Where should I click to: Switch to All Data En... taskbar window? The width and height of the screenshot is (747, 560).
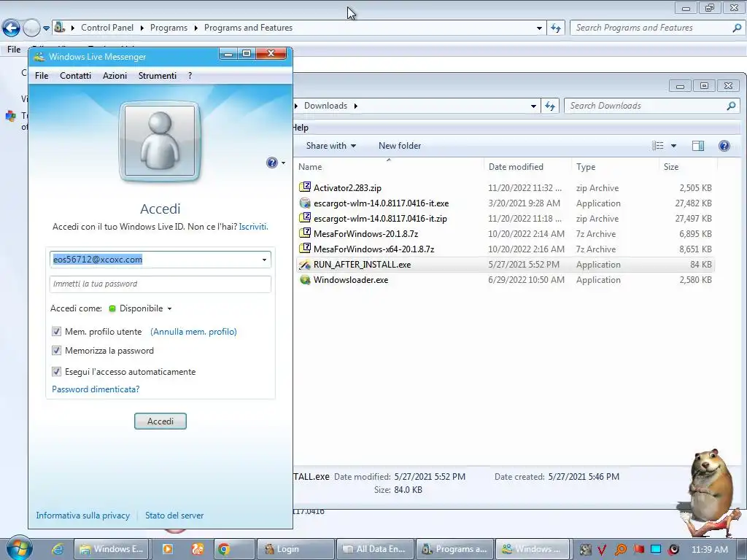pyautogui.click(x=375, y=549)
